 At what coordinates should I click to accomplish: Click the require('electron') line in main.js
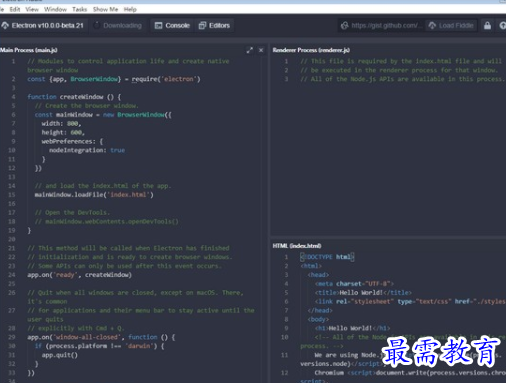click(x=114, y=79)
